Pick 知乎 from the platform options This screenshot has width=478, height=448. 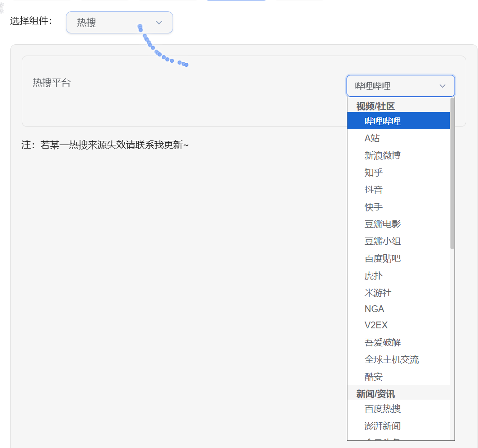(x=398, y=173)
